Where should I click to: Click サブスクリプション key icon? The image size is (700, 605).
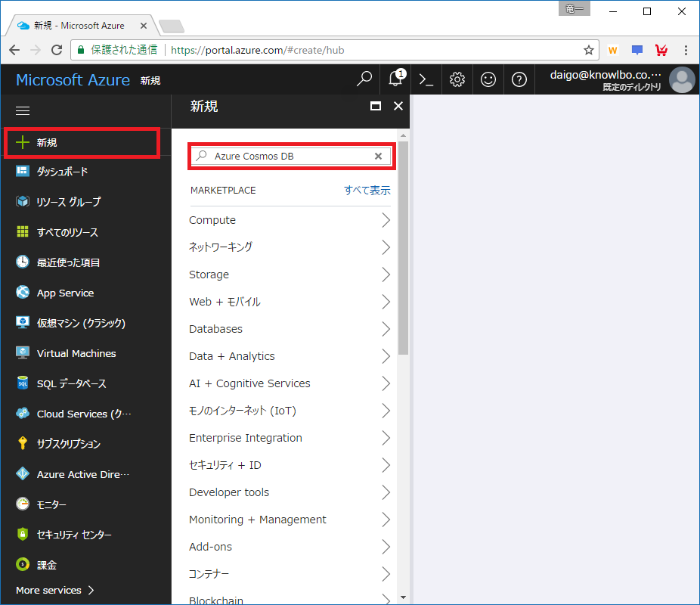[23, 443]
